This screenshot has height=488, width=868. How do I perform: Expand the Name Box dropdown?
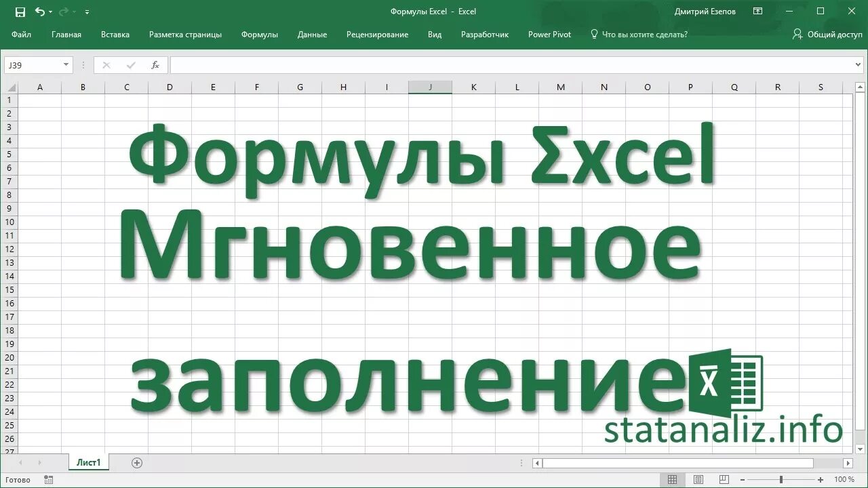tap(66, 65)
